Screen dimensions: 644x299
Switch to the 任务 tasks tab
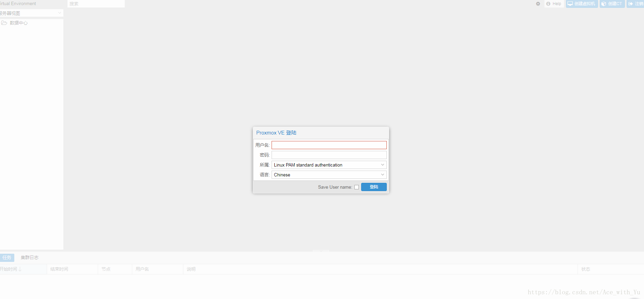7,257
